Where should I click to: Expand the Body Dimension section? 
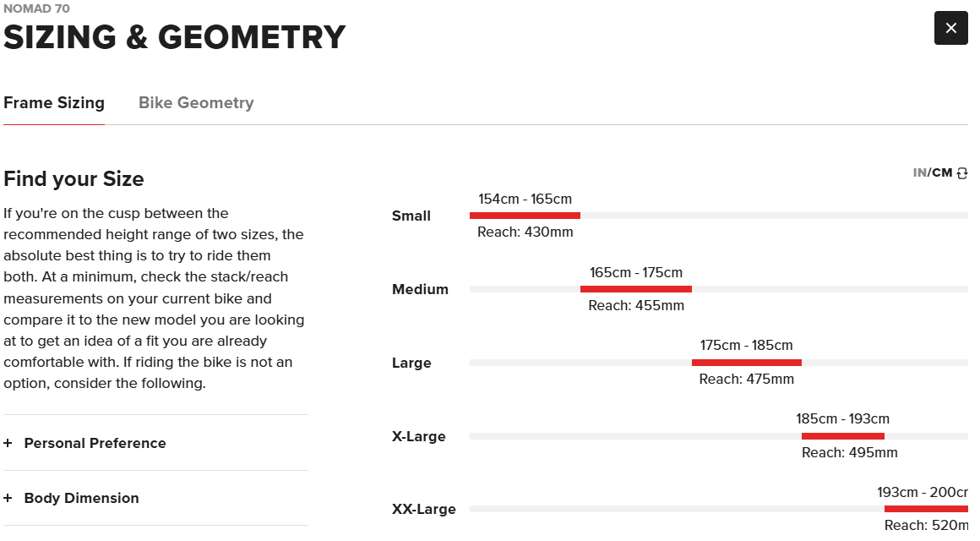coord(81,498)
